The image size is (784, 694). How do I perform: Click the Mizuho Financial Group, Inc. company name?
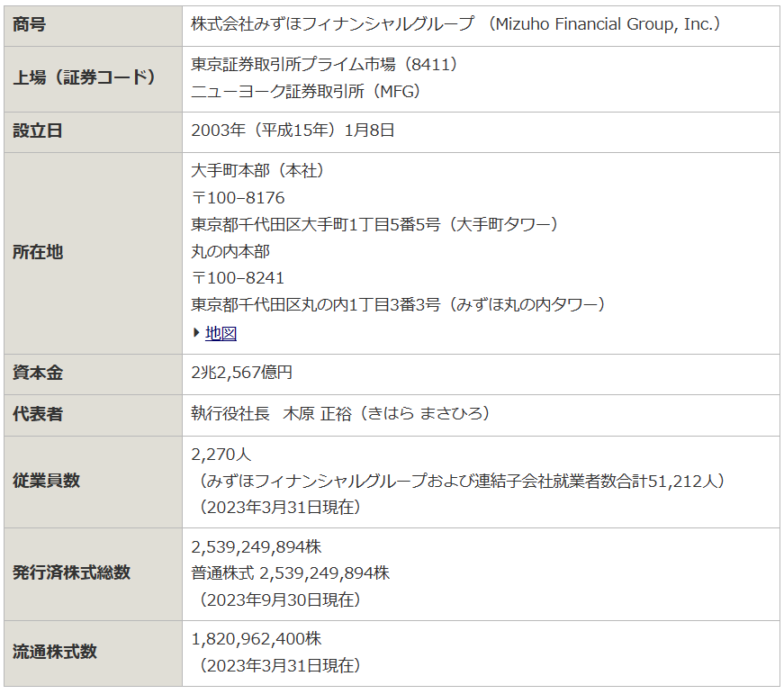(455, 24)
